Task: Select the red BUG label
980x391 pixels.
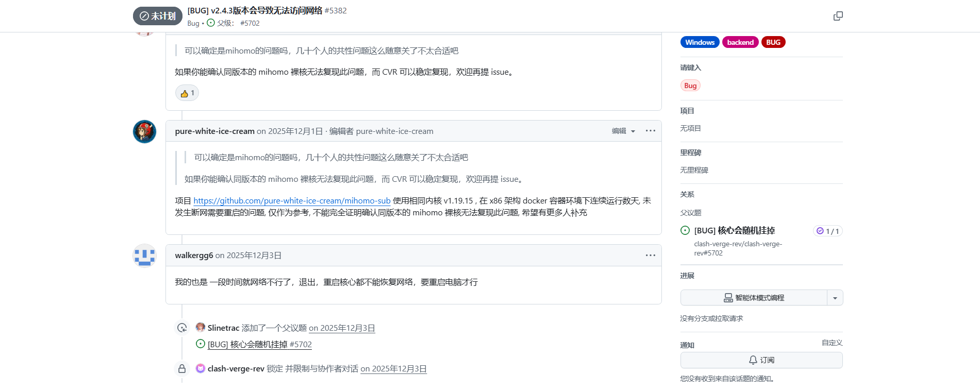Action: point(773,42)
